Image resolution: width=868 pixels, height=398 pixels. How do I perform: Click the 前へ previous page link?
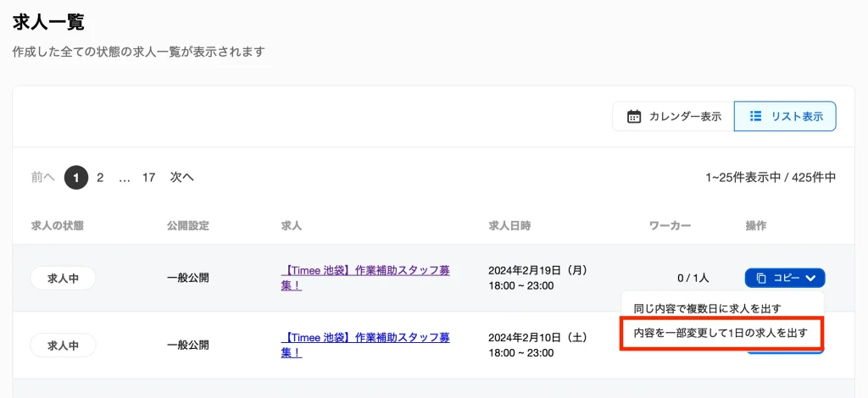43,177
